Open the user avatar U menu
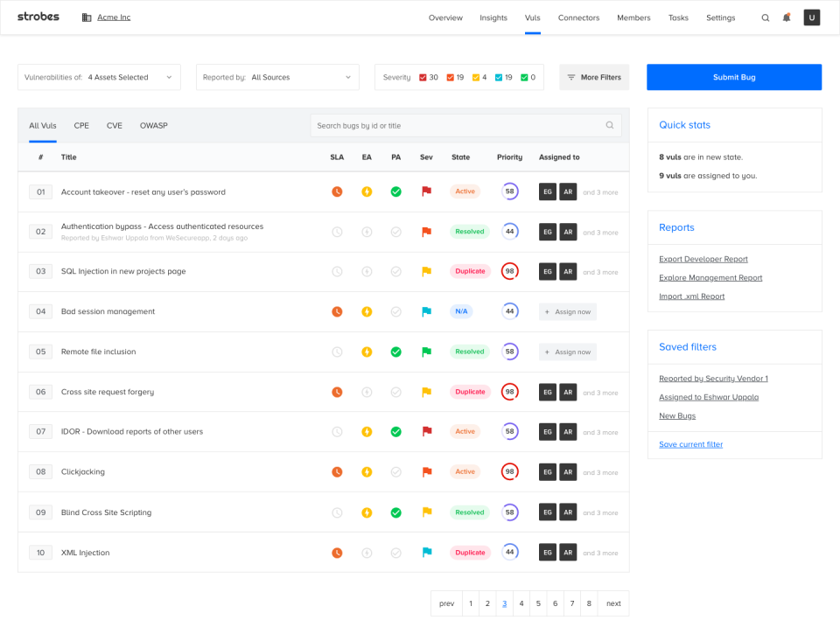This screenshot has height=641, width=840. pyautogui.click(x=812, y=17)
